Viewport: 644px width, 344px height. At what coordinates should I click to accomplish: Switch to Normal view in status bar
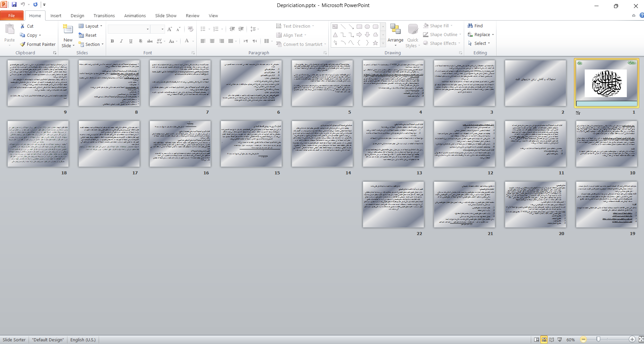537,340
